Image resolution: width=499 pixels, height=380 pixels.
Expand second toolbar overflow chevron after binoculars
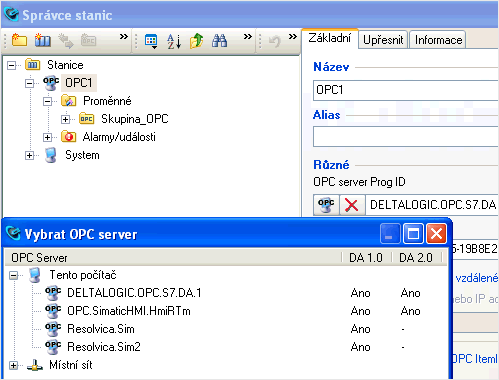point(247,36)
